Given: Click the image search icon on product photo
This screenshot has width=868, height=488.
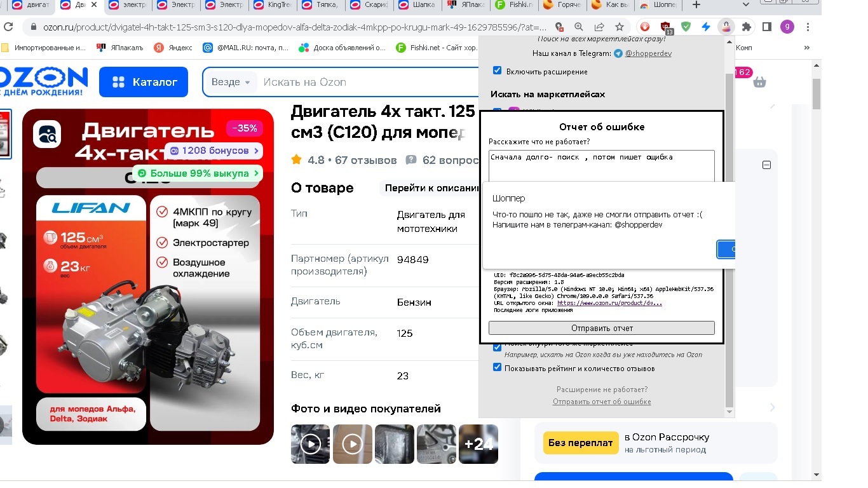Looking at the screenshot, I should [46, 134].
